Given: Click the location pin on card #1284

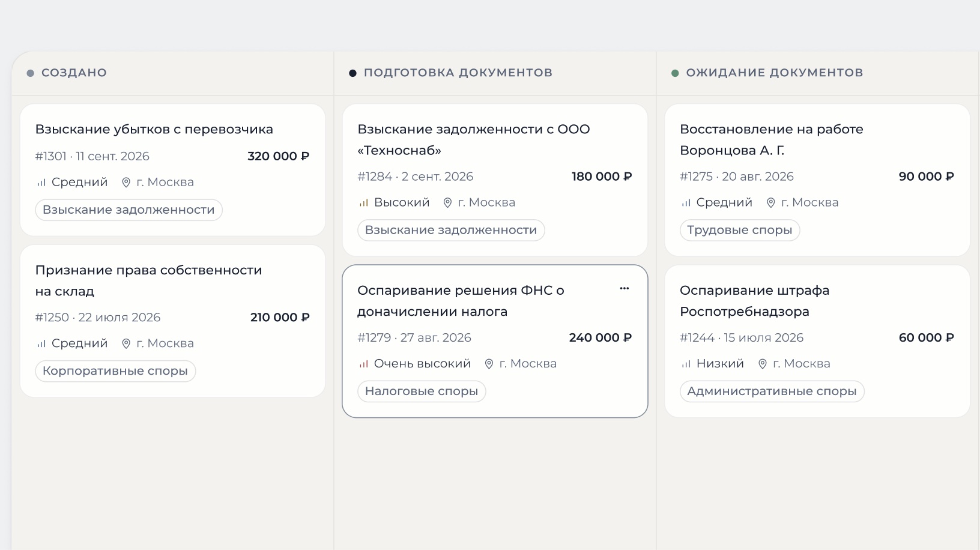Looking at the screenshot, I should [447, 203].
